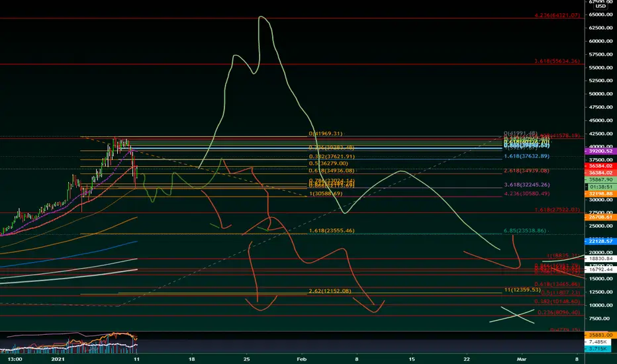Click the purple 39200.52 price tag

point(600,151)
